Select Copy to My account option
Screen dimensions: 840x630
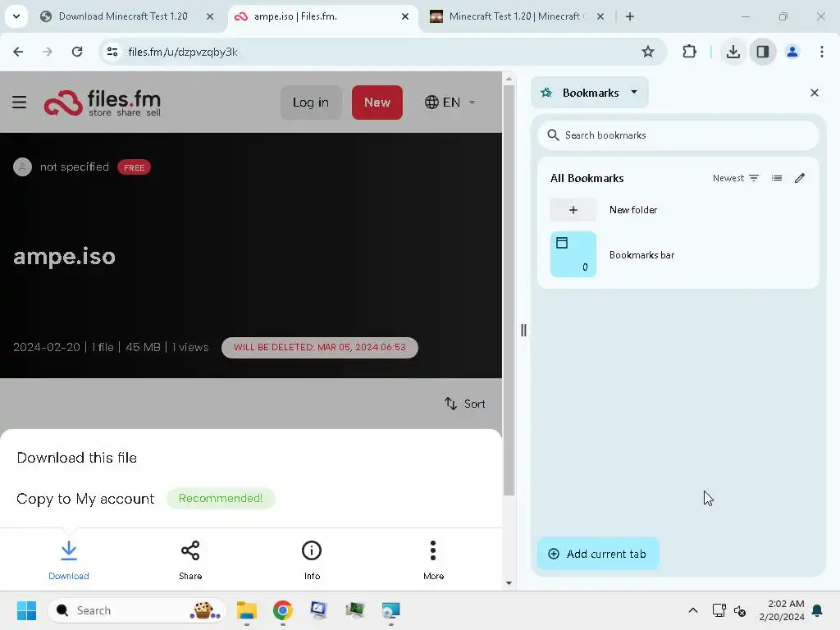click(x=85, y=499)
